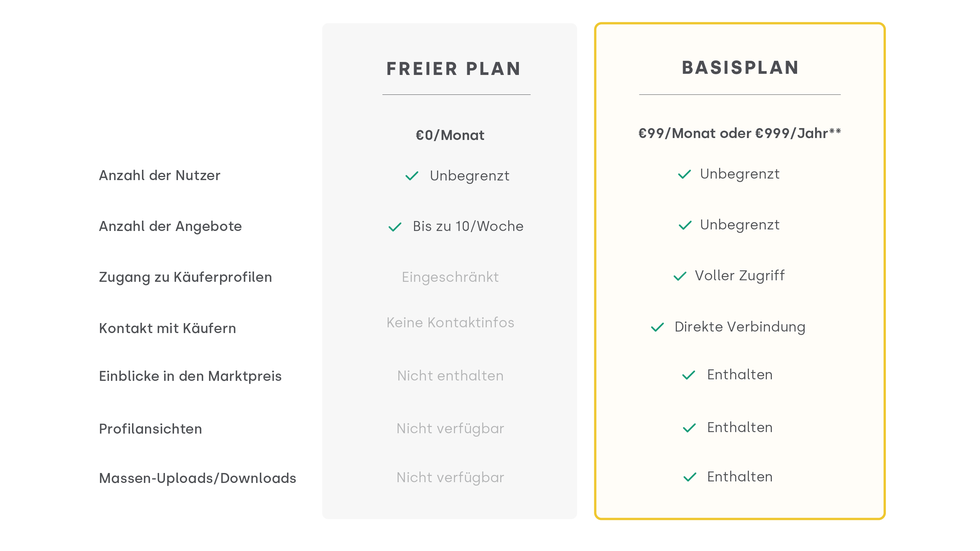The image size is (980, 551).
Task: Select the BASISPLAN heading
Action: pos(740,68)
